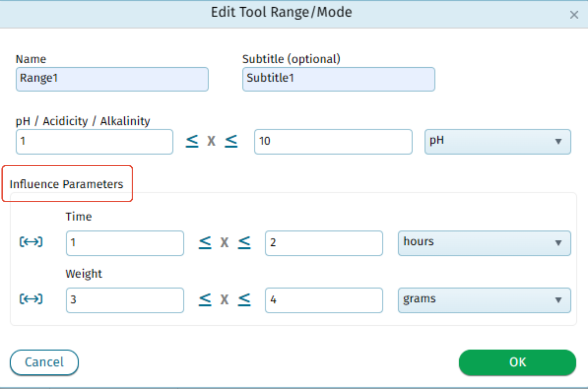The height and width of the screenshot is (389, 588).
Task: Click the pH minimum value field
Action: click(x=95, y=142)
